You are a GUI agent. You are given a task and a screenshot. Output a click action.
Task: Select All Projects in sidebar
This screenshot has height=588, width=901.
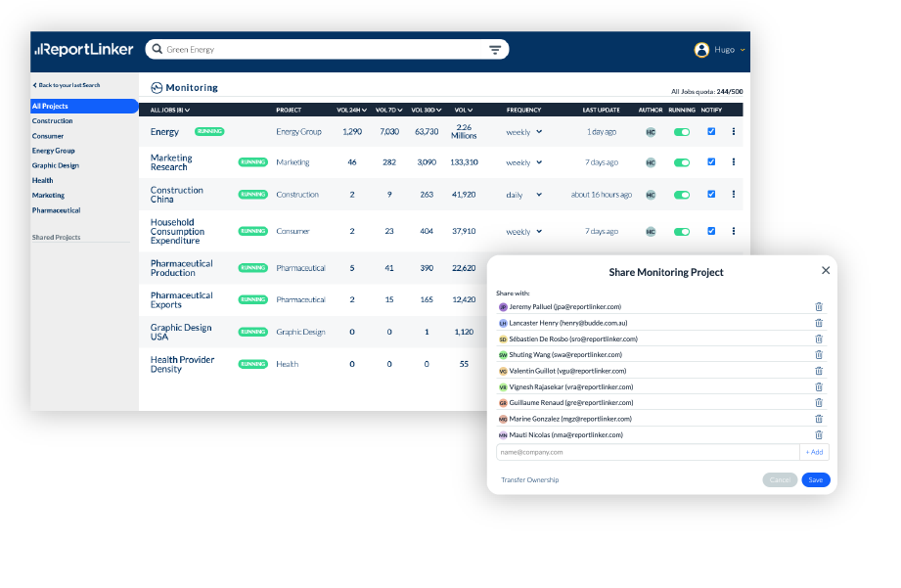[x=84, y=107]
